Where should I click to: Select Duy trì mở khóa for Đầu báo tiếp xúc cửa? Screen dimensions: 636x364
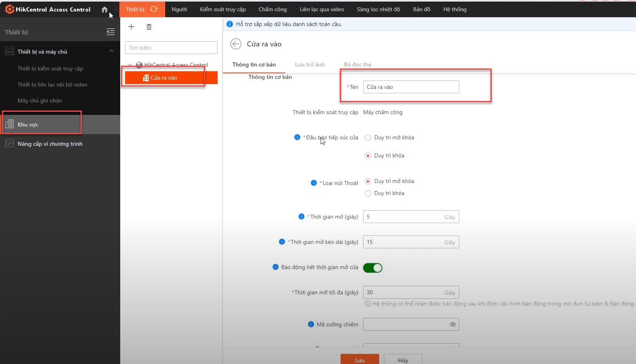click(x=368, y=138)
